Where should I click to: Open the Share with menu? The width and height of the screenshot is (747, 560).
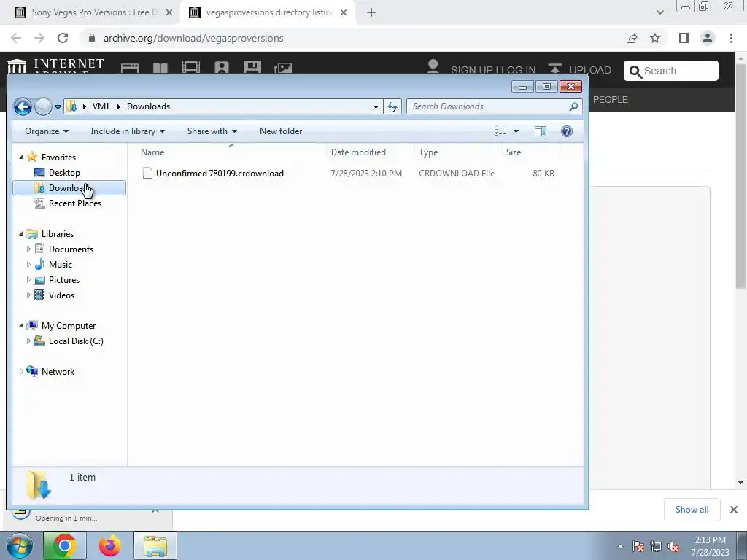point(212,131)
